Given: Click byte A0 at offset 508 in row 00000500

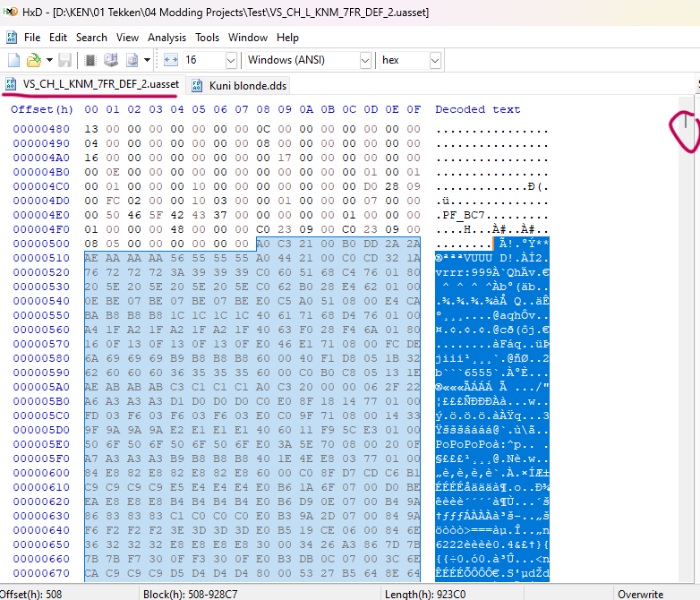Looking at the screenshot, I should tap(263, 244).
